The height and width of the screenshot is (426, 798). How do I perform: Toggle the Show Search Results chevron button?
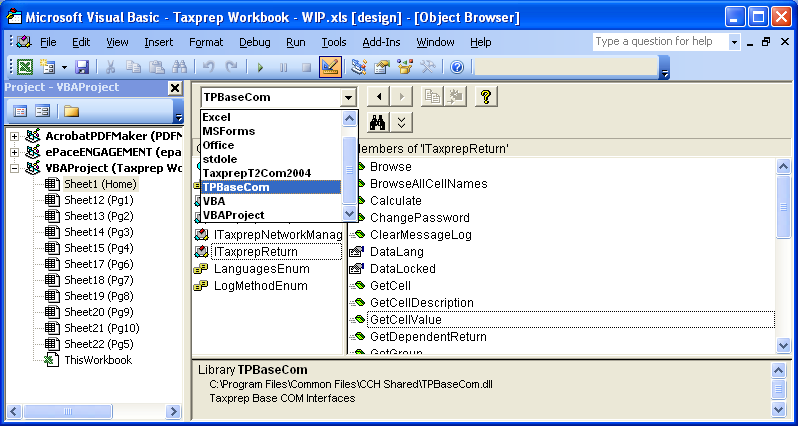(401, 122)
